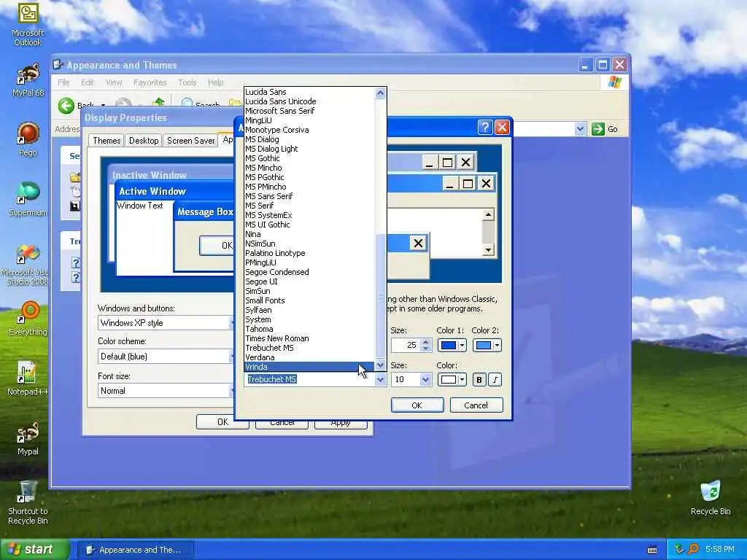
Task: Open the Edit menu
Action: pyautogui.click(x=88, y=82)
